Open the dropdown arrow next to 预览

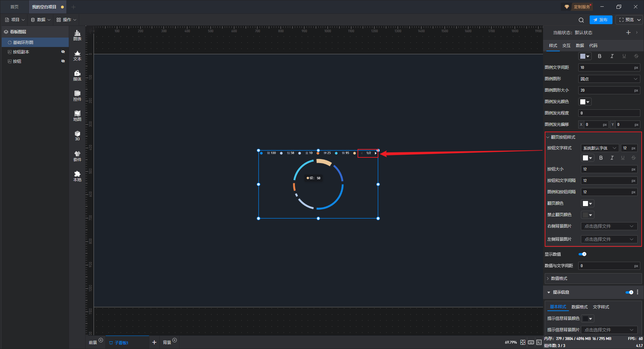pyautogui.click(x=639, y=20)
